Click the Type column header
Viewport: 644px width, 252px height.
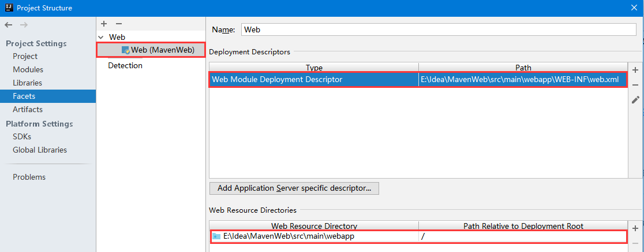(314, 68)
